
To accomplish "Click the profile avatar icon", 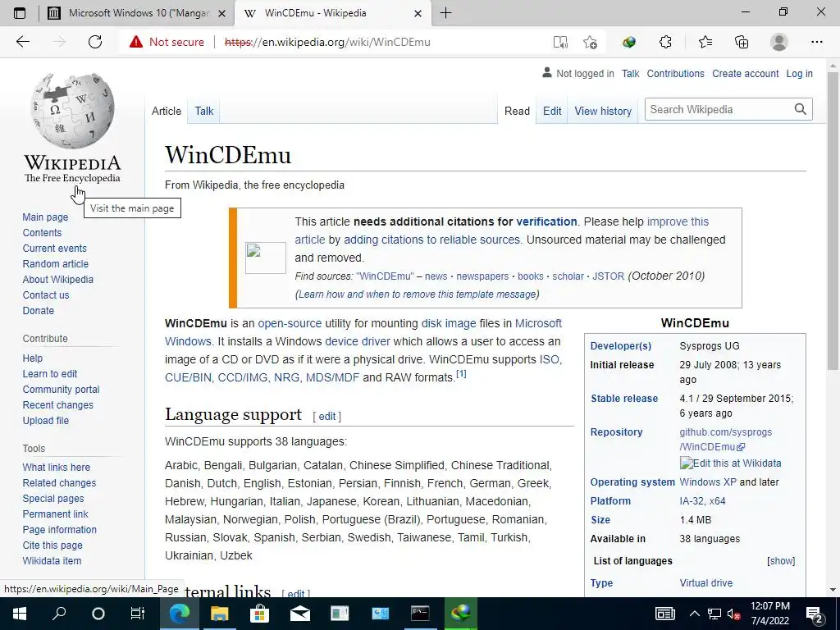I will click(x=779, y=42).
